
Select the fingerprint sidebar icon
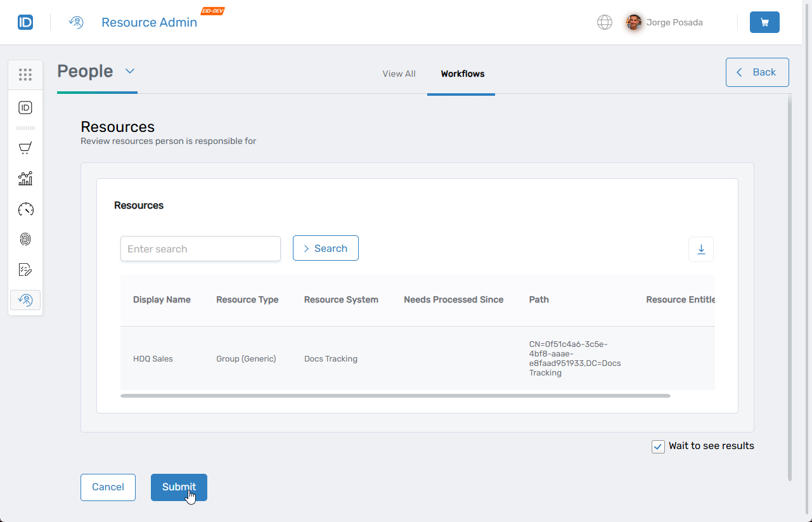click(25, 239)
